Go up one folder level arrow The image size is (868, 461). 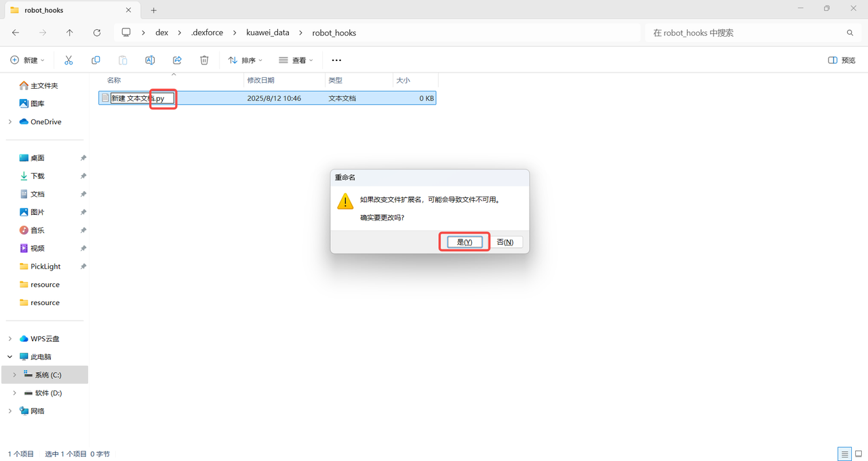coord(70,33)
